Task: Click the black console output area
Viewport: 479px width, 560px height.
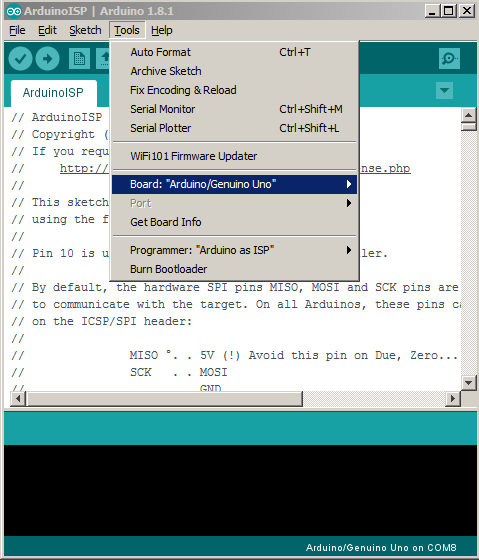Action: point(240,490)
